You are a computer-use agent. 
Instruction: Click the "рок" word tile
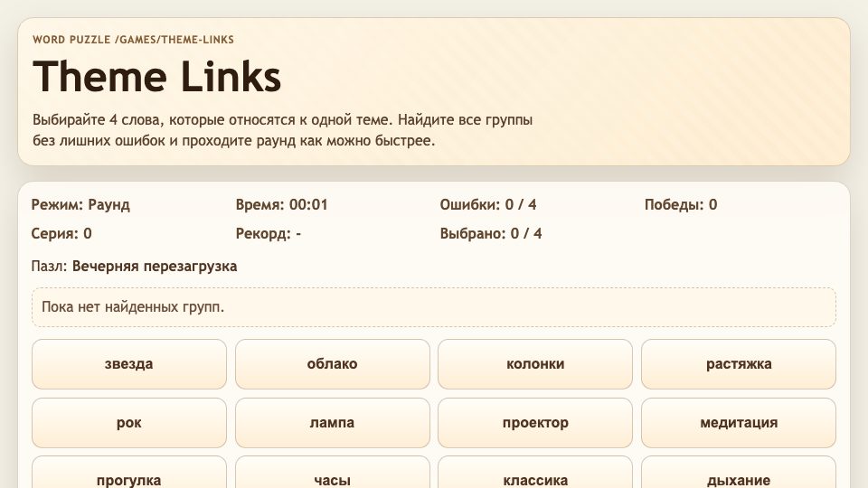pyautogui.click(x=128, y=423)
